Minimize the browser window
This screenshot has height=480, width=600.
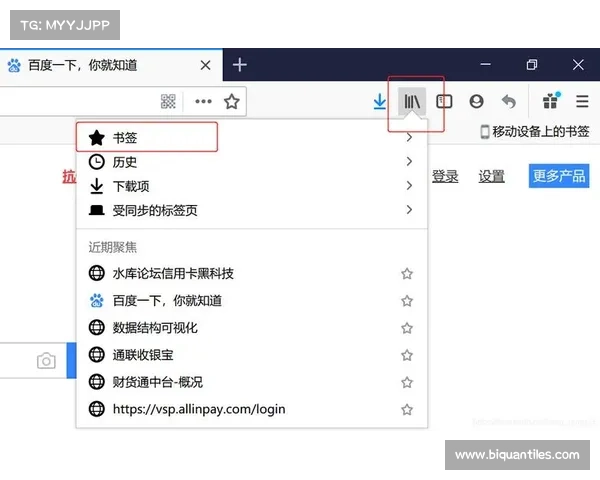tap(486, 64)
